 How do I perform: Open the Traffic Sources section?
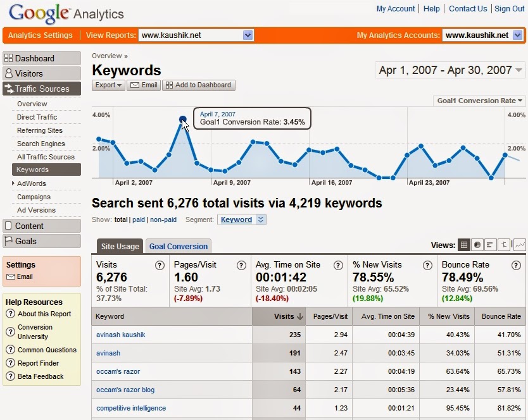42,89
